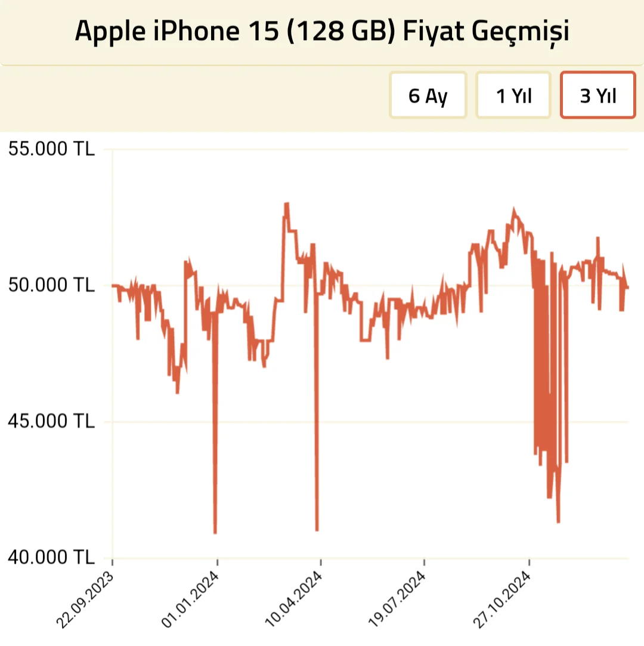Click the 3 Yıl range button

pos(598,95)
